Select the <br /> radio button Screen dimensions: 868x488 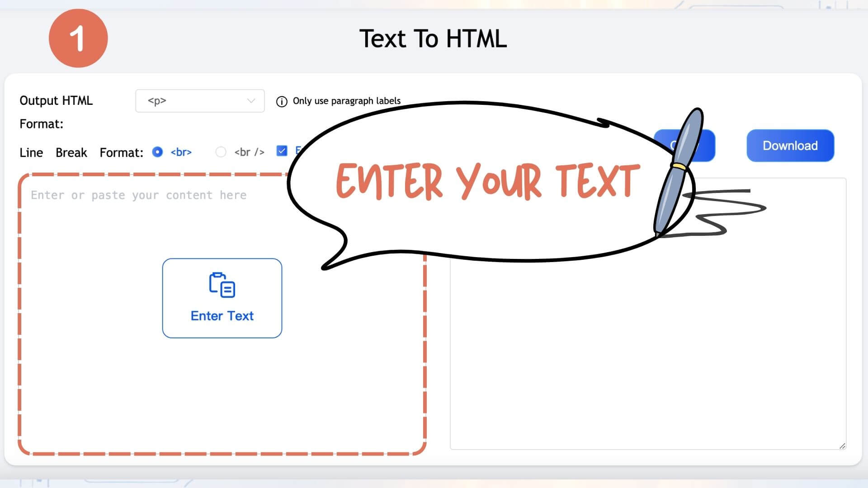coord(220,151)
